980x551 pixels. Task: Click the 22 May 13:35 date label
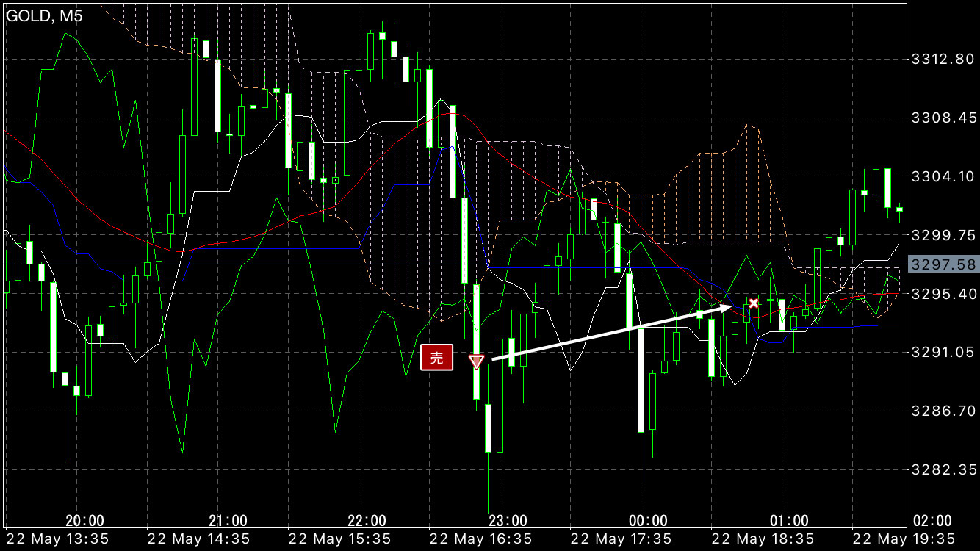click(x=58, y=539)
